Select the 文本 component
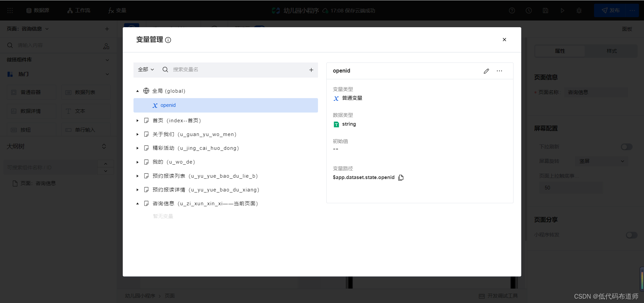The height and width of the screenshot is (303, 644). (86, 111)
